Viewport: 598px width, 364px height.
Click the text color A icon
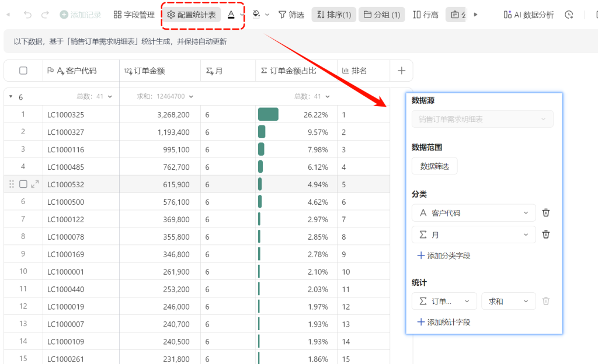[x=231, y=15]
